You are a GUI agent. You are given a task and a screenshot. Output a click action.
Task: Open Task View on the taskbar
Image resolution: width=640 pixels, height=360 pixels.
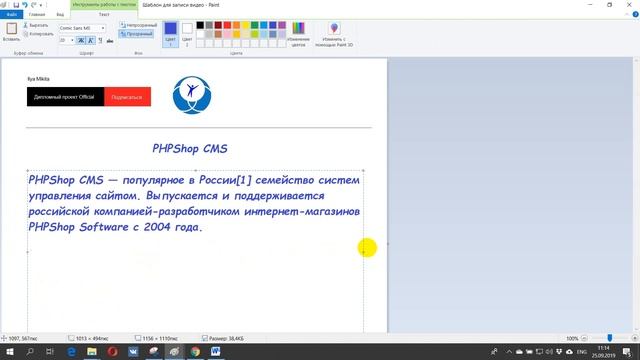[50, 351]
